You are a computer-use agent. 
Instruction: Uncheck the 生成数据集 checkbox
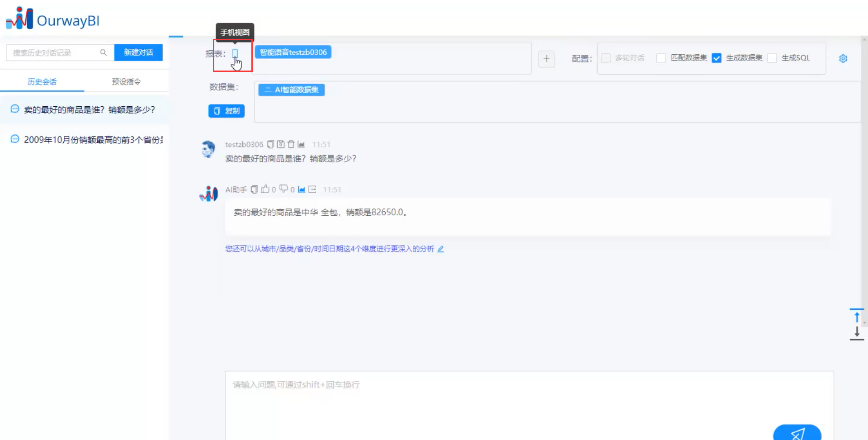point(717,58)
